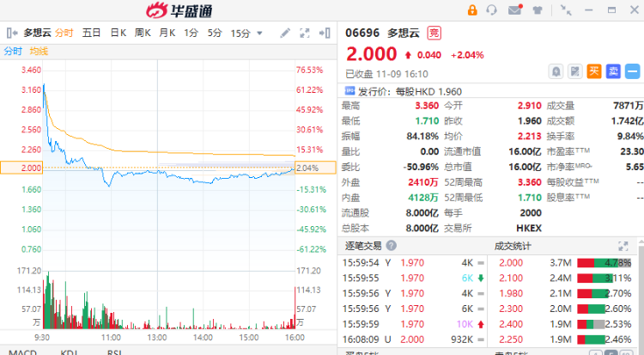Switch to 月K monthly candlestick
Viewport: 644px width, 355px height.
pyautogui.click(x=167, y=33)
